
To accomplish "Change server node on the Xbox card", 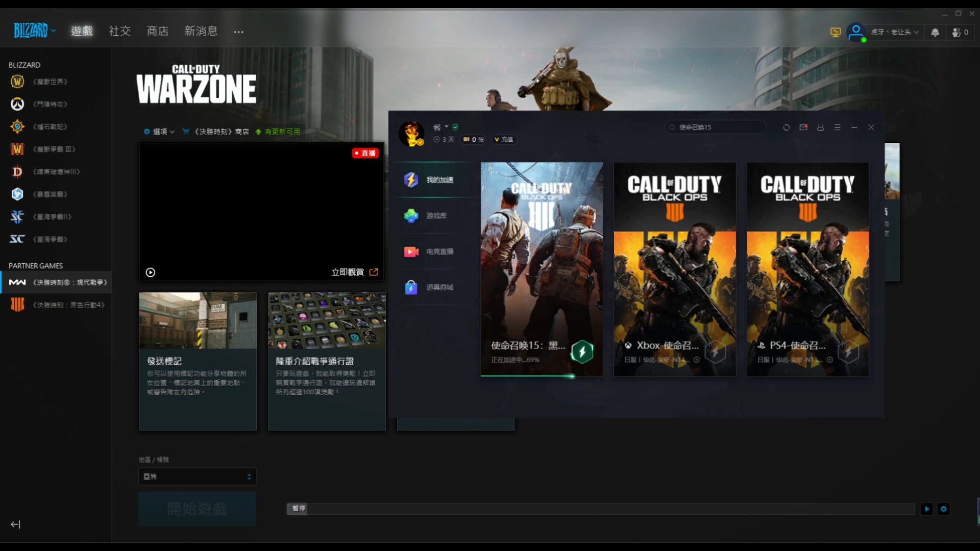I will click(x=697, y=360).
